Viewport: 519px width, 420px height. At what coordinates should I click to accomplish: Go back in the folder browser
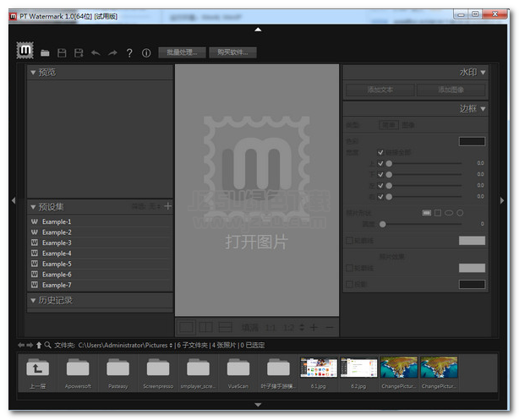pos(21,345)
